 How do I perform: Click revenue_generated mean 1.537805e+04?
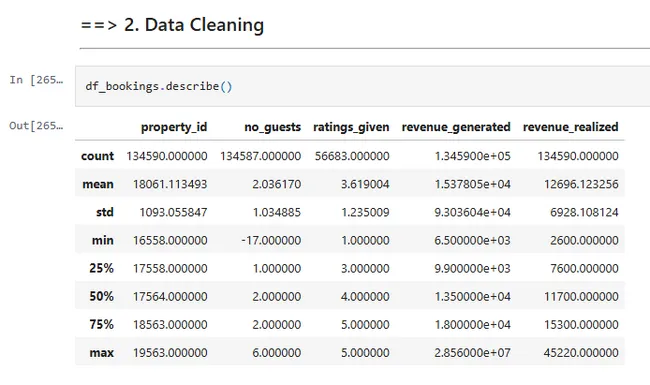click(x=473, y=184)
